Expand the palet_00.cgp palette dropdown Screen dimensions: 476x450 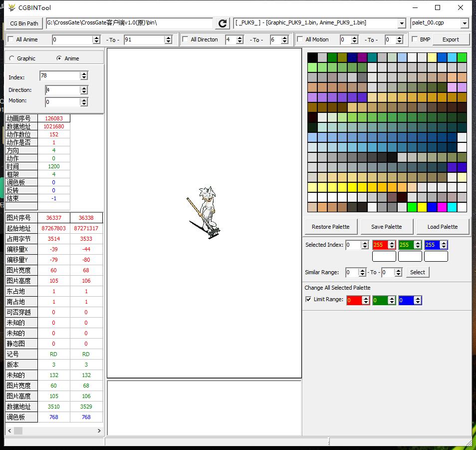coord(465,23)
